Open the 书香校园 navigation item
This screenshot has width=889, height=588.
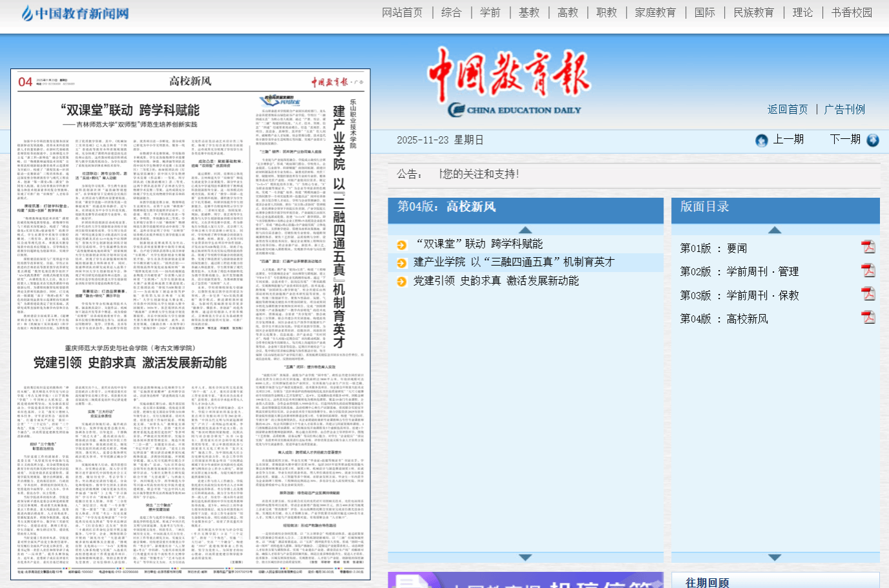852,13
